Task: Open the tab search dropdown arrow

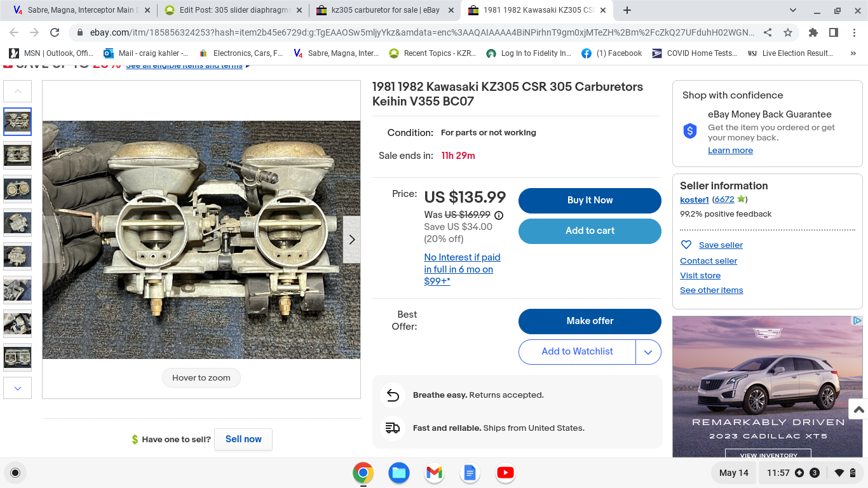Action: coord(793,10)
